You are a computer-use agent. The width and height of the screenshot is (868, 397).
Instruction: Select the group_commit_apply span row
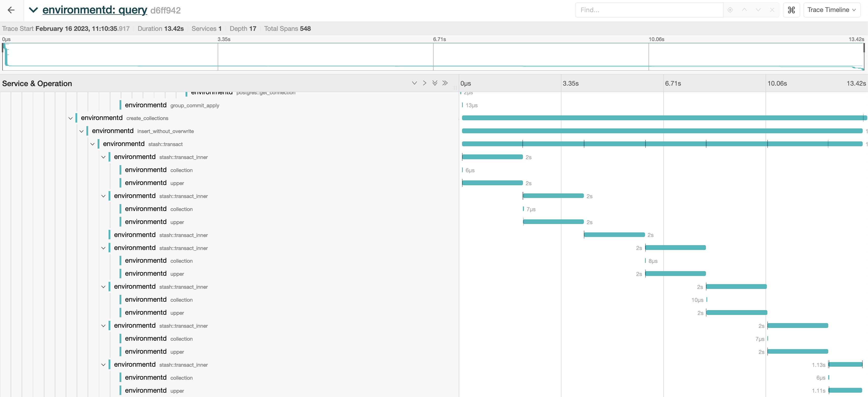pos(194,105)
